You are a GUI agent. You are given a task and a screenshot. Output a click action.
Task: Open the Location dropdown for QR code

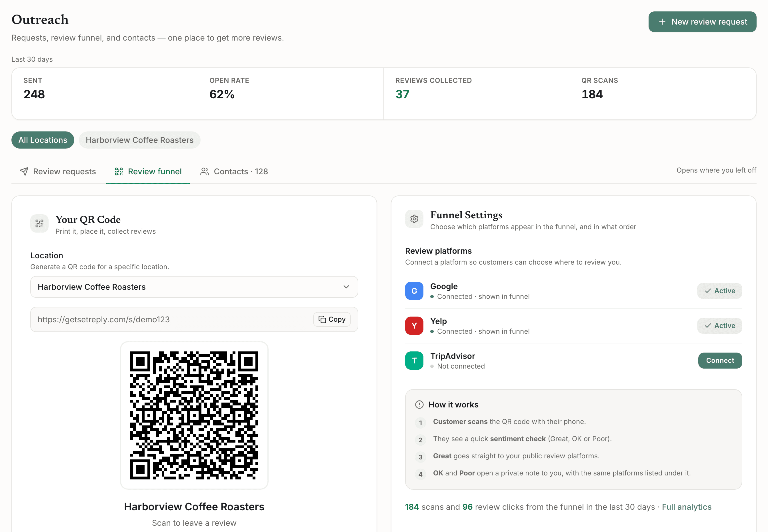(x=194, y=287)
